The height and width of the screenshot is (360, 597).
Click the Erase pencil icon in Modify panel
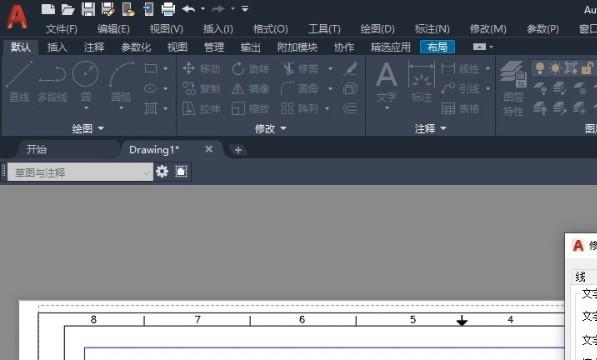[x=350, y=69]
